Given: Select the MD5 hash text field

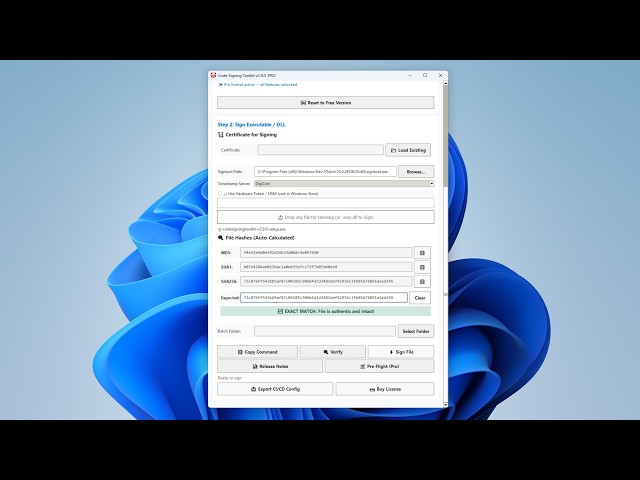Looking at the screenshot, I should coord(326,253).
